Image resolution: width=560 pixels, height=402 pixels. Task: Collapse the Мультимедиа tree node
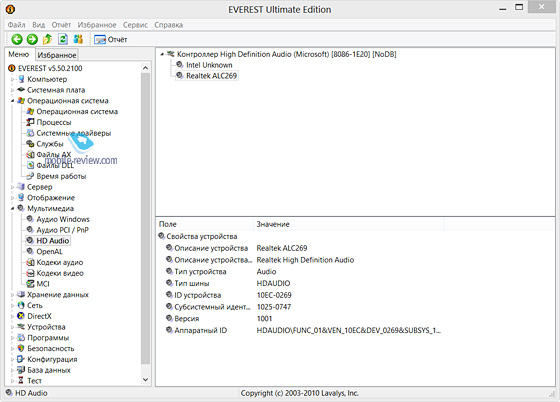click(x=12, y=208)
